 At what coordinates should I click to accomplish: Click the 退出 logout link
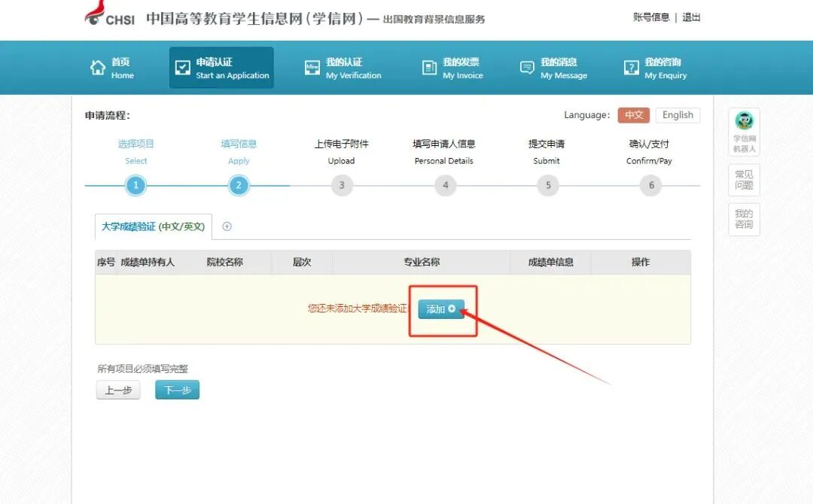coord(691,17)
